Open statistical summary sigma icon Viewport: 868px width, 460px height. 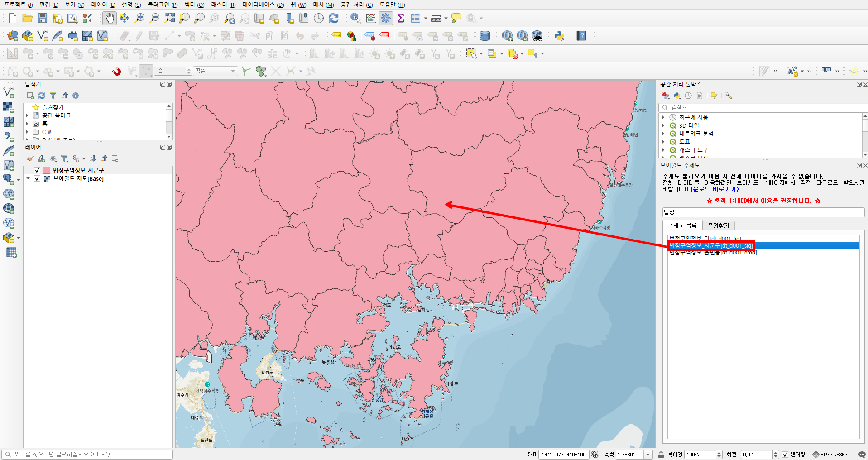click(401, 18)
